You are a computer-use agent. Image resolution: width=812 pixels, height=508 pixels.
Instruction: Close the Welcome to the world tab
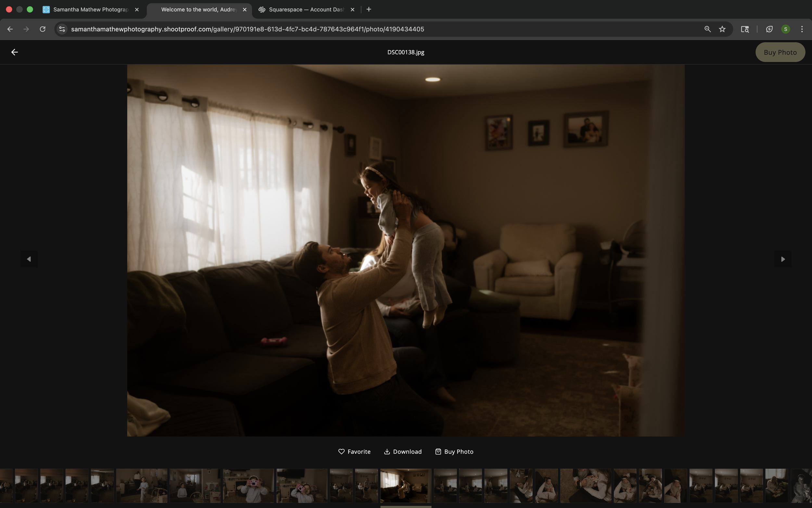pyautogui.click(x=245, y=9)
